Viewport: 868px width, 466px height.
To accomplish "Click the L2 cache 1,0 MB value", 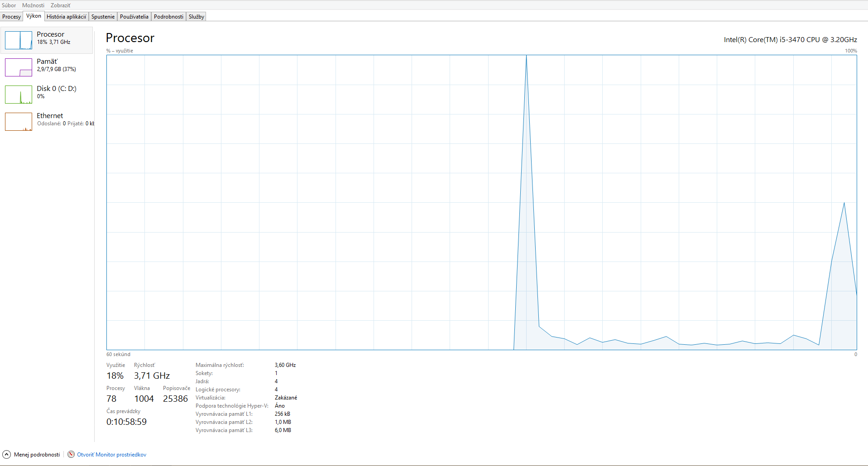I will (283, 422).
